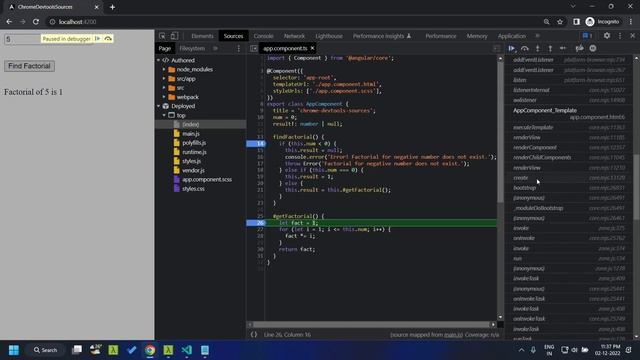
Task: Open main.js in the file tree
Action: (191, 134)
